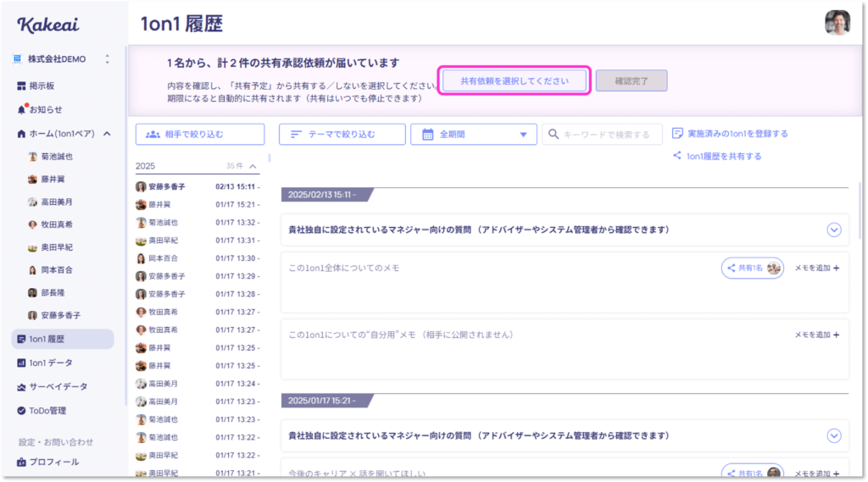Click the search magnifier icon
The image size is (868, 482).
[554, 134]
